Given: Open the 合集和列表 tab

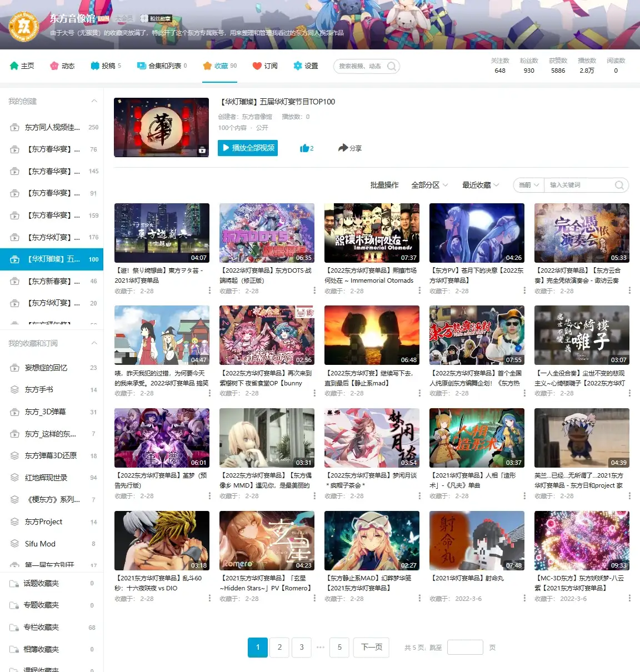Looking at the screenshot, I should click(162, 66).
